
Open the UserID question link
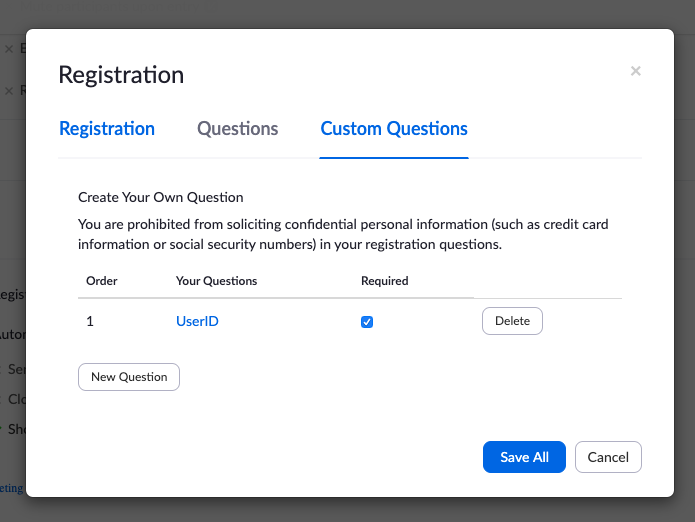point(197,322)
